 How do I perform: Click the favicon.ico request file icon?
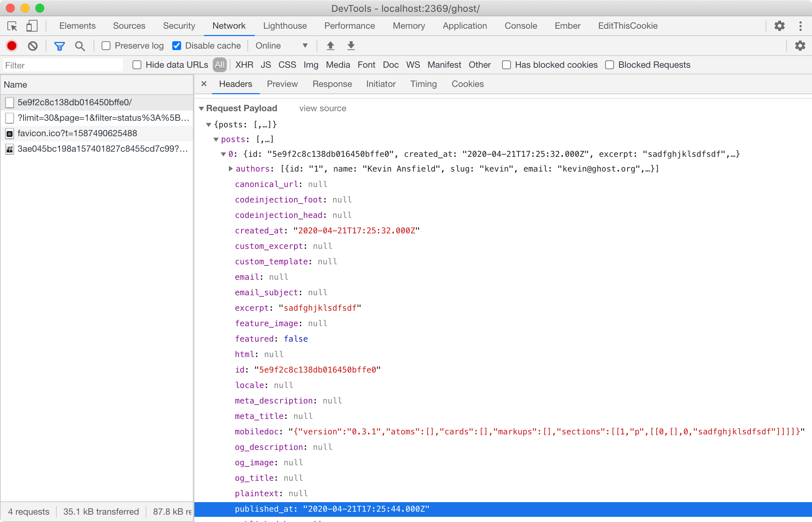pyautogui.click(x=10, y=134)
